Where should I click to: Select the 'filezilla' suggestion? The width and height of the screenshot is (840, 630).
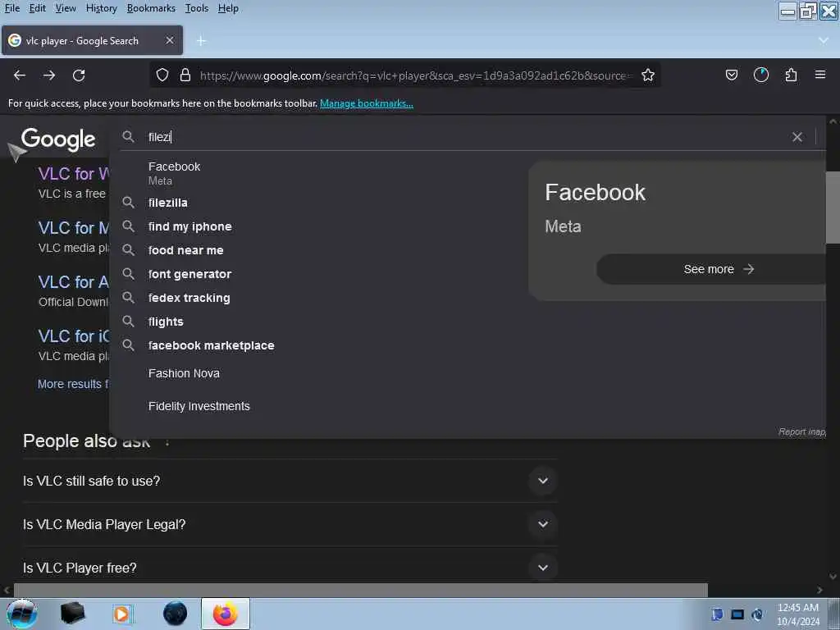167,203
